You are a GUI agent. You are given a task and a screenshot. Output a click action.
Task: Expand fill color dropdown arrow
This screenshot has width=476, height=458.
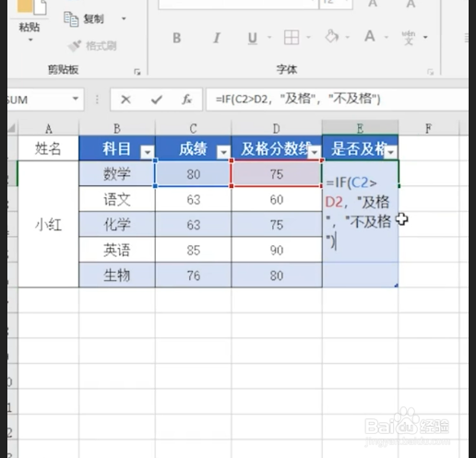tap(348, 38)
